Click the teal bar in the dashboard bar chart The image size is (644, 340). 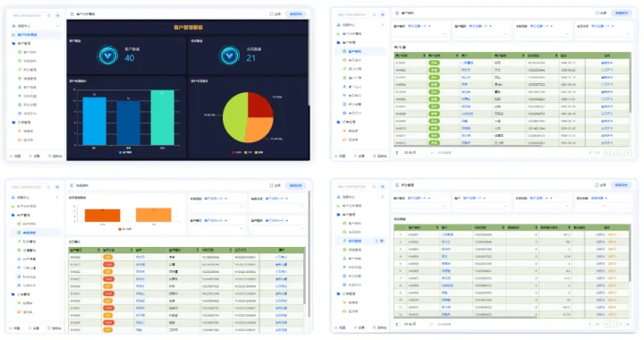(162, 118)
